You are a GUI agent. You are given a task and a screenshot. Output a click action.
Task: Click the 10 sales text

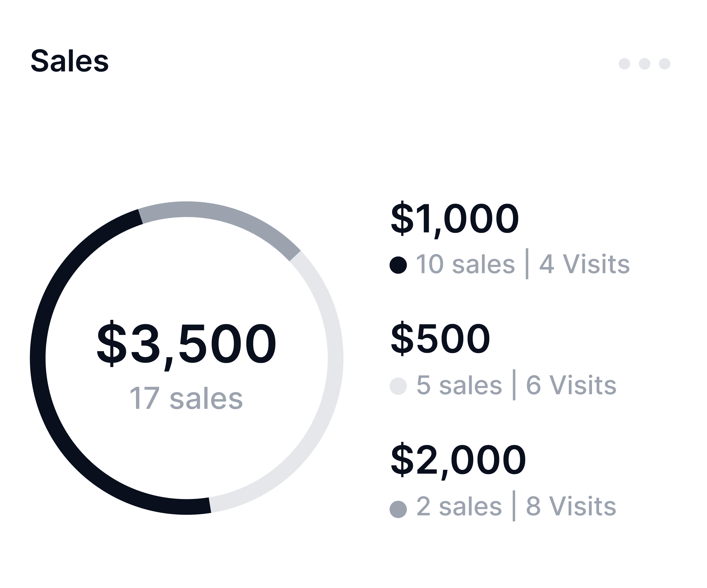[465, 264]
